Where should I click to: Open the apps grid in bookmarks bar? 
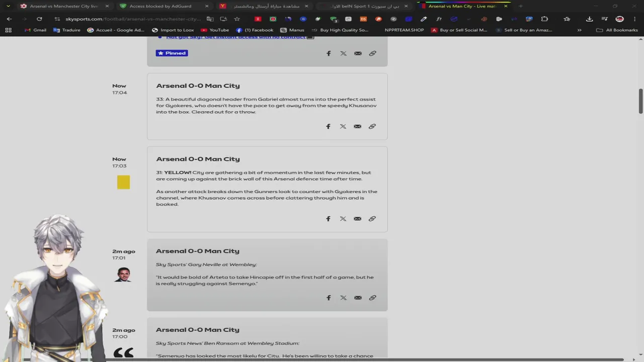pyautogui.click(x=8, y=30)
